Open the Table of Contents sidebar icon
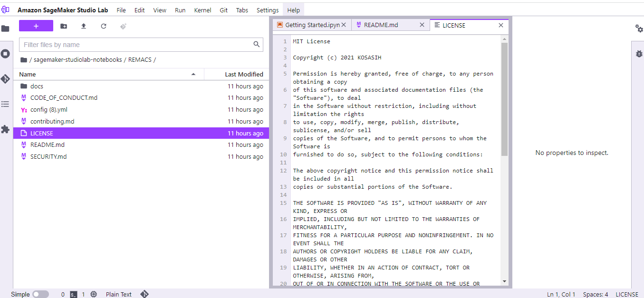The height and width of the screenshot is (298, 644). (5, 104)
